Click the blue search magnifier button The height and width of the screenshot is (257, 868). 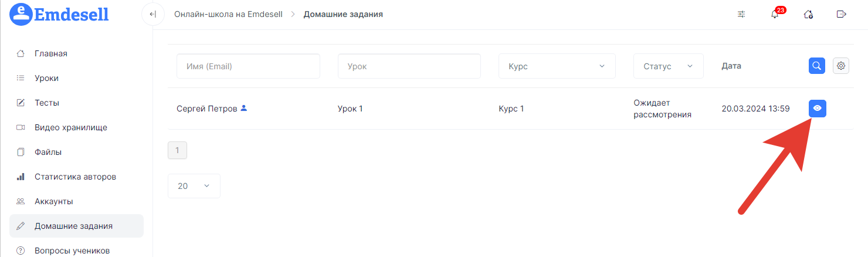tap(817, 66)
